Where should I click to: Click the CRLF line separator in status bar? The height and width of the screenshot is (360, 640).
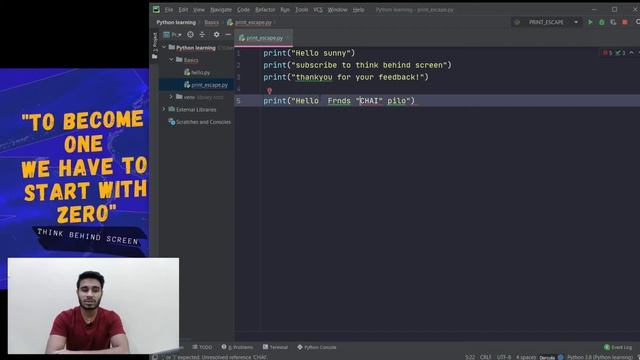[x=485, y=357]
